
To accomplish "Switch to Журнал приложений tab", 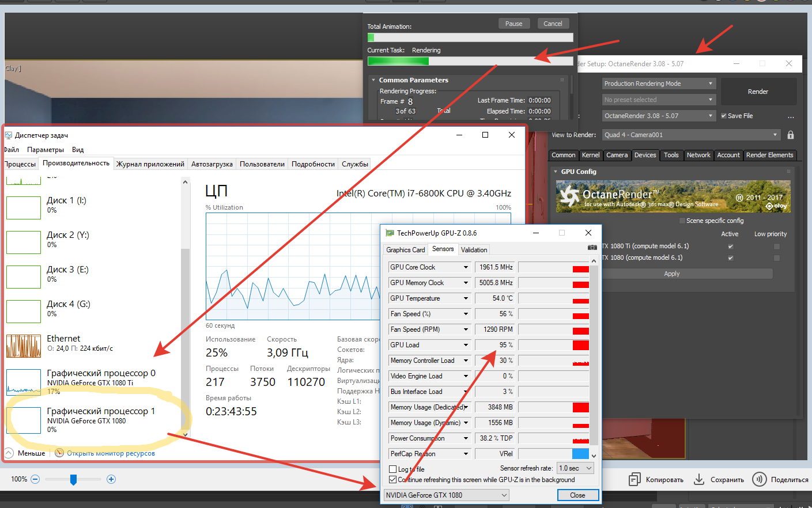I will pyautogui.click(x=150, y=164).
